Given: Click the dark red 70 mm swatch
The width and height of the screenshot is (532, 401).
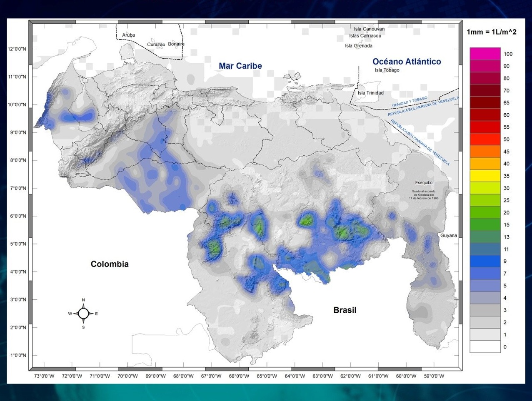Looking at the screenshot, I should (x=485, y=90).
